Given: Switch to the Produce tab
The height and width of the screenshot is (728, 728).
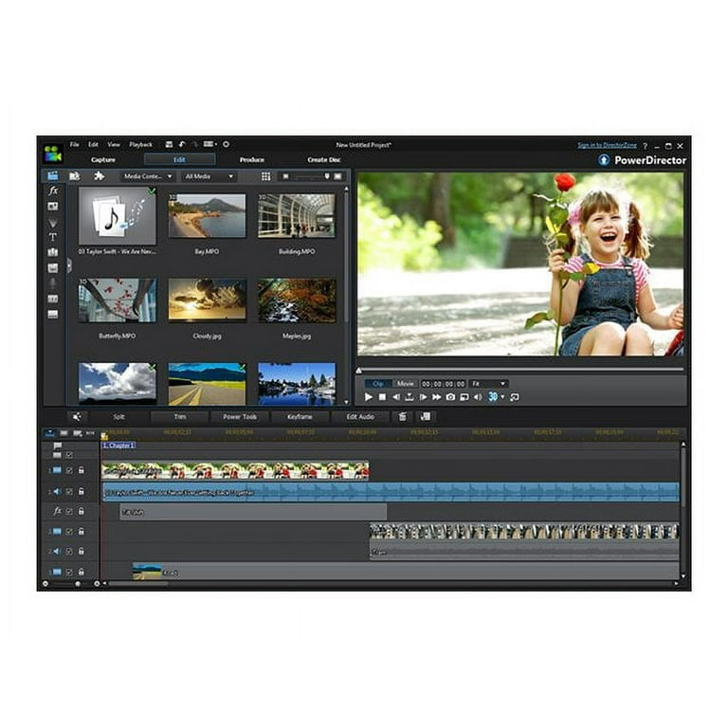Looking at the screenshot, I should pos(252,160).
